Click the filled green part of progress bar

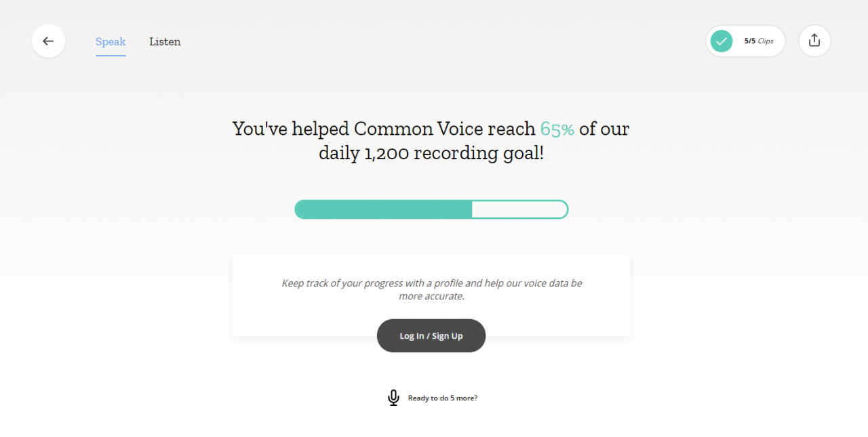[x=384, y=209]
